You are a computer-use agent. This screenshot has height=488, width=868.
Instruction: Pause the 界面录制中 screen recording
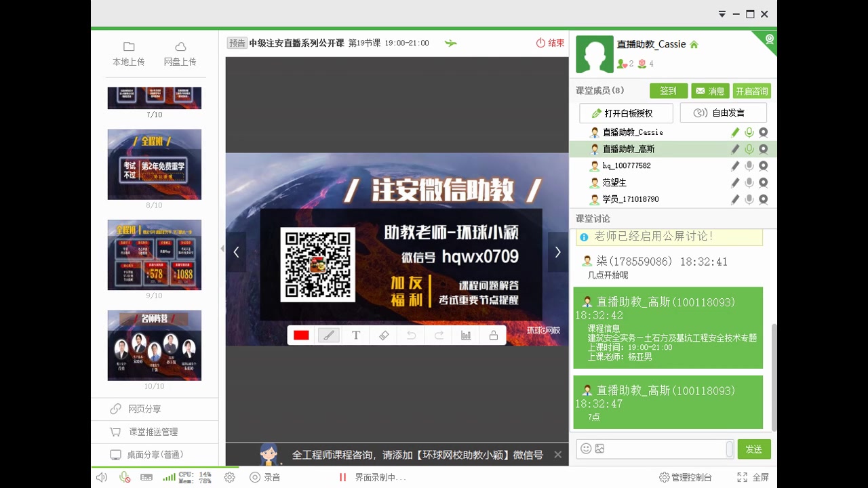pyautogui.click(x=343, y=477)
